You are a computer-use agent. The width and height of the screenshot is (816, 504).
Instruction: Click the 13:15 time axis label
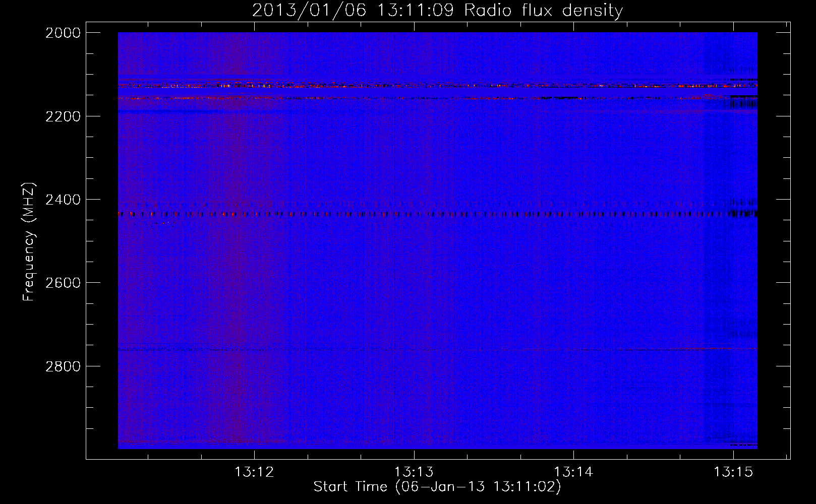point(733,472)
